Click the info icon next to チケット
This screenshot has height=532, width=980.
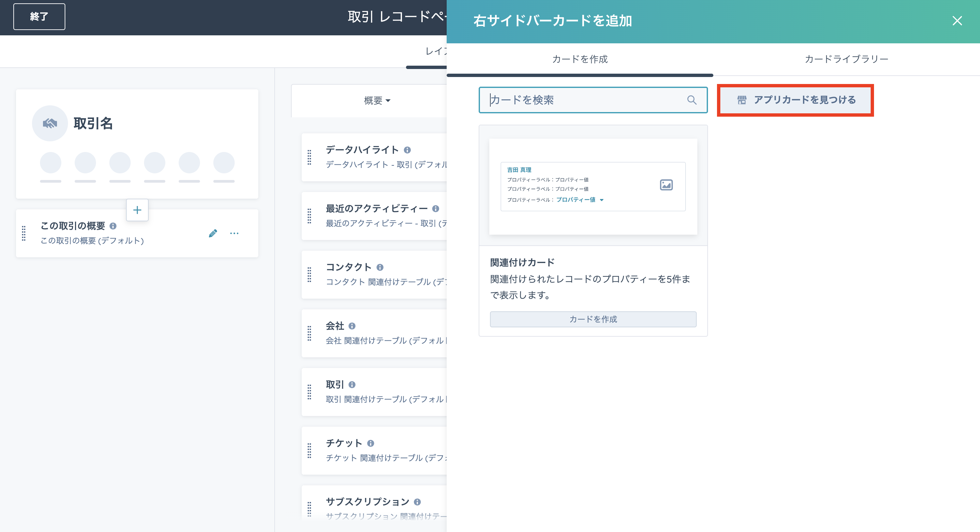pyautogui.click(x=371, y=443)
